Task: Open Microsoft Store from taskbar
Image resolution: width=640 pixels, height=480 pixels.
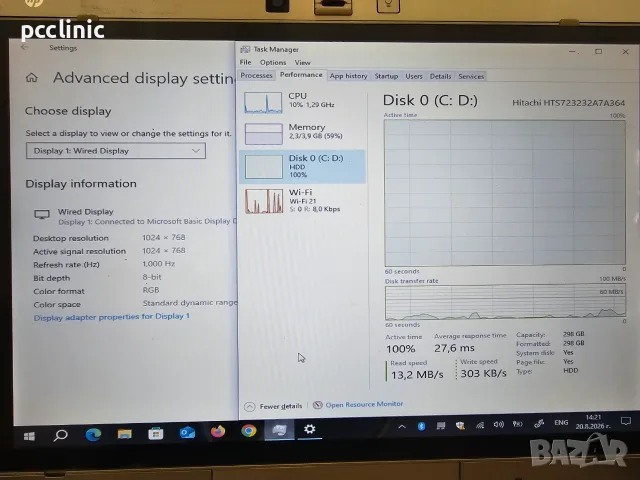Action: [156, 433]
